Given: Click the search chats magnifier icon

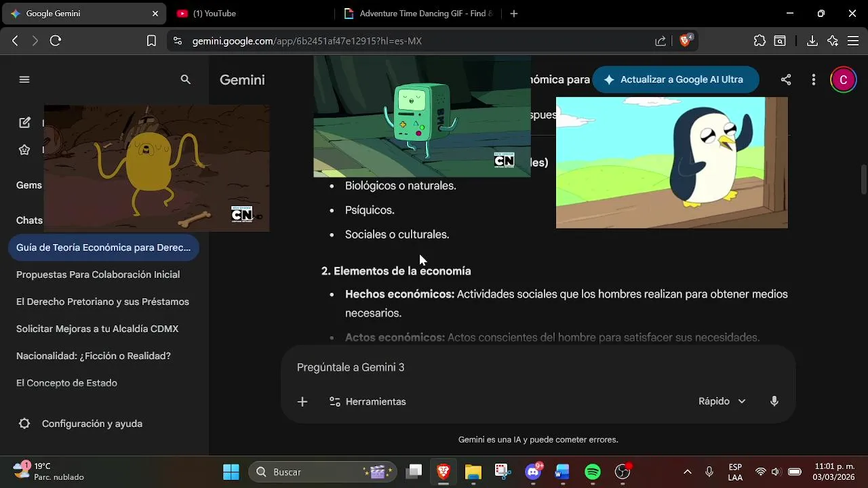Looking at the screenshot, I should click(x=186, y=79).
